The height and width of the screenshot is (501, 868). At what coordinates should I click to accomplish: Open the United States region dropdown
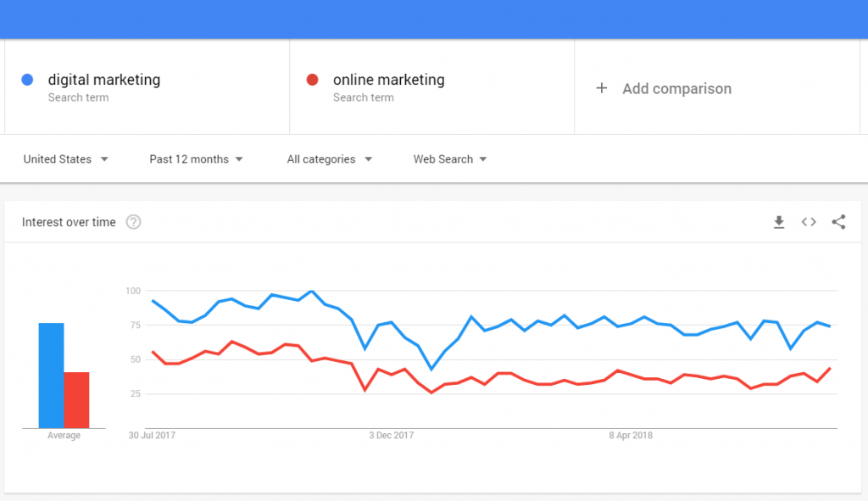65,159
